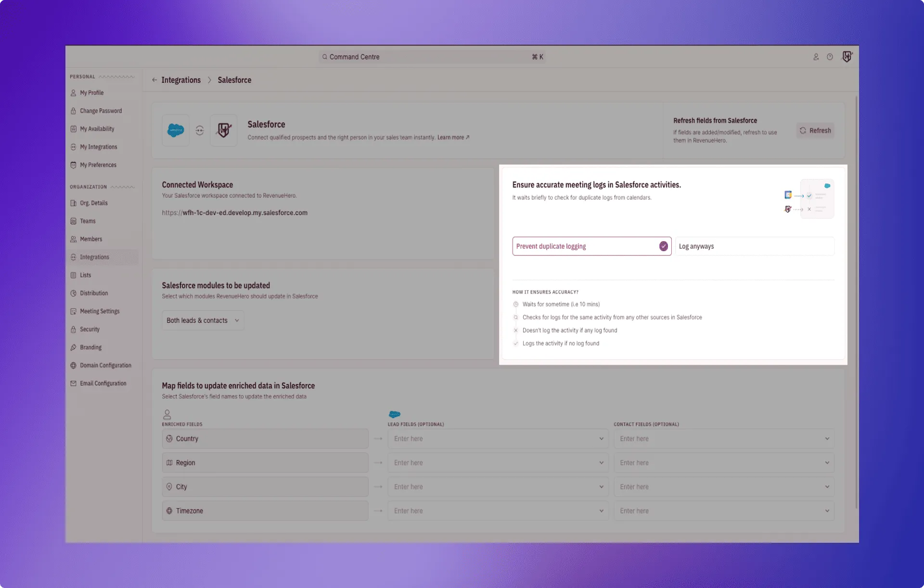This screenshot has width=924, height=588.
Task: Click the Refresh button
Action: [x=815, y=130]
